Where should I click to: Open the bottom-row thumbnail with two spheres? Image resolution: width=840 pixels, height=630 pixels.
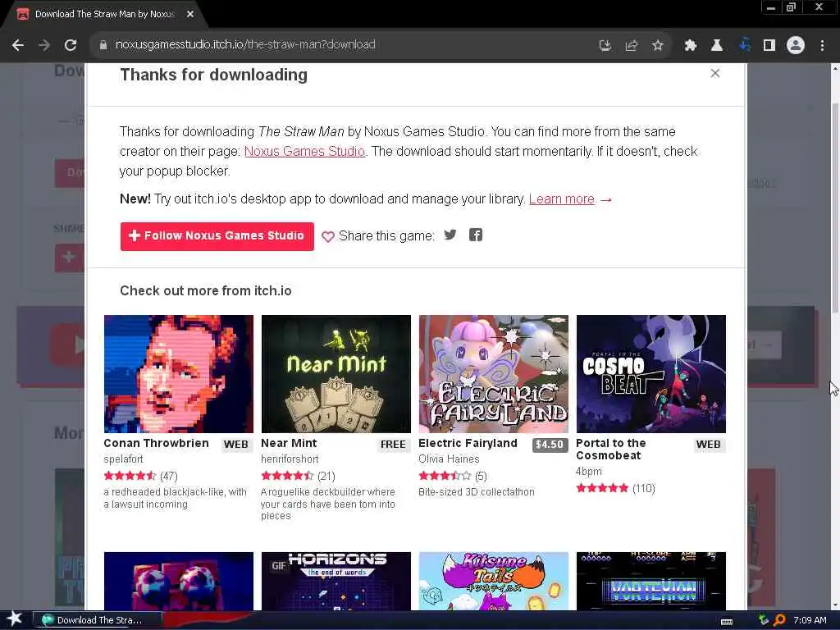click(x=178, y=582)
